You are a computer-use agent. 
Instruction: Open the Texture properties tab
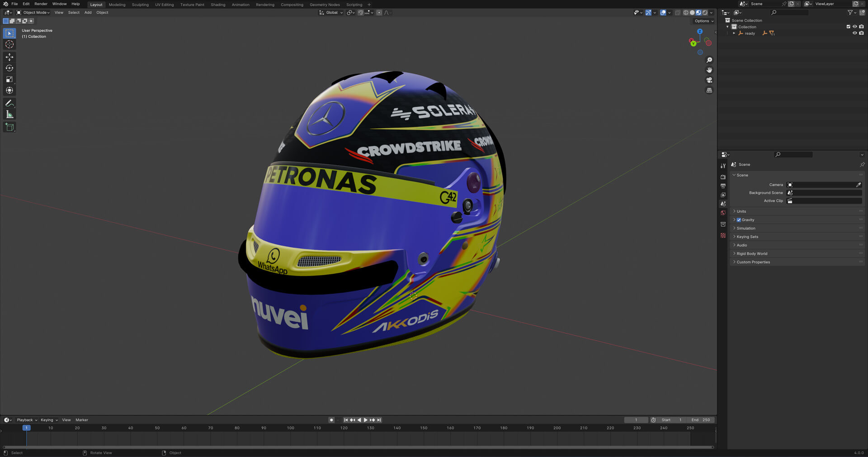[723, 235]
